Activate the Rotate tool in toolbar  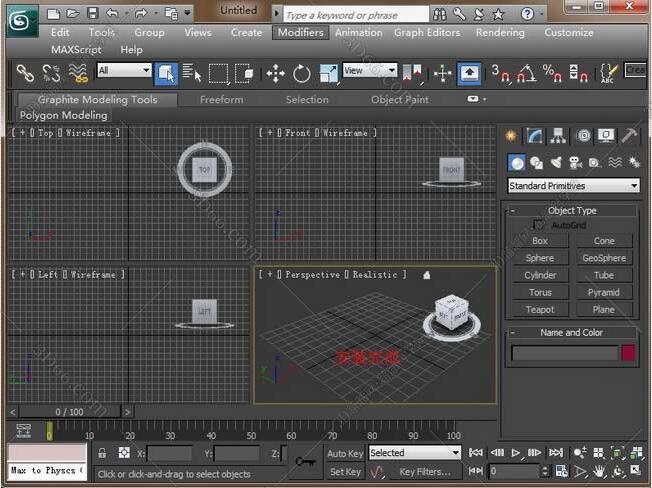[x=302, y=73]
